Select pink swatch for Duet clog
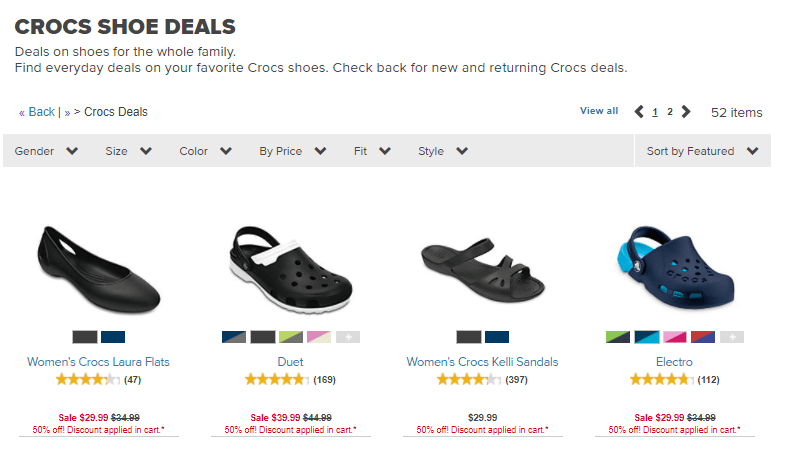This screenshot has width=785, height=451. point(320,337)
